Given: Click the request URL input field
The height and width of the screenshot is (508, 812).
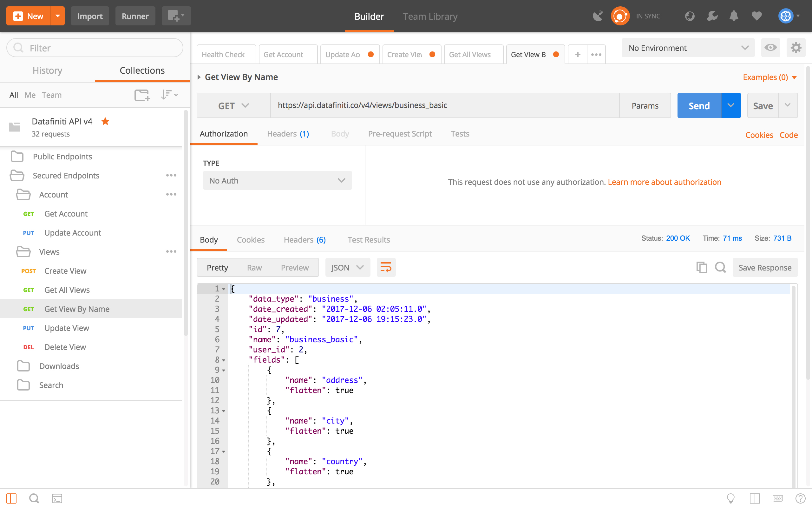Looking at the screenshot, I should click(x=445, y=105).
